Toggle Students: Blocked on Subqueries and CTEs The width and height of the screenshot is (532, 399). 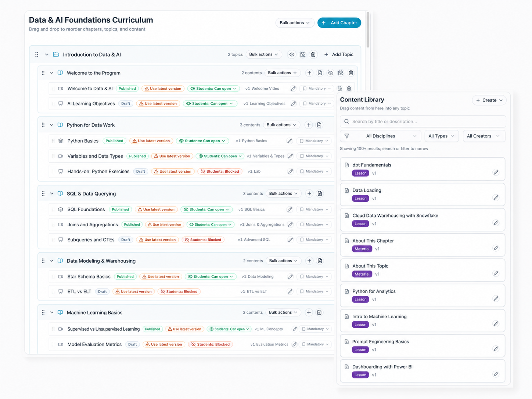point(203,240)
